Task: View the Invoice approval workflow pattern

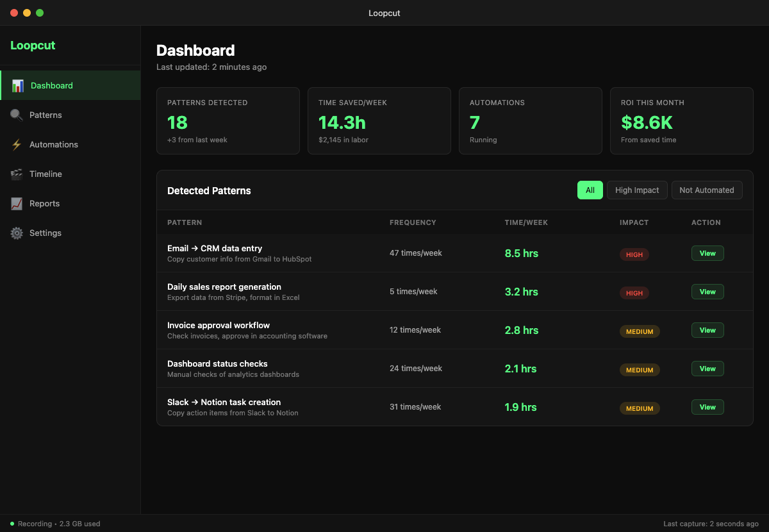Action: (x=707, y=330)
